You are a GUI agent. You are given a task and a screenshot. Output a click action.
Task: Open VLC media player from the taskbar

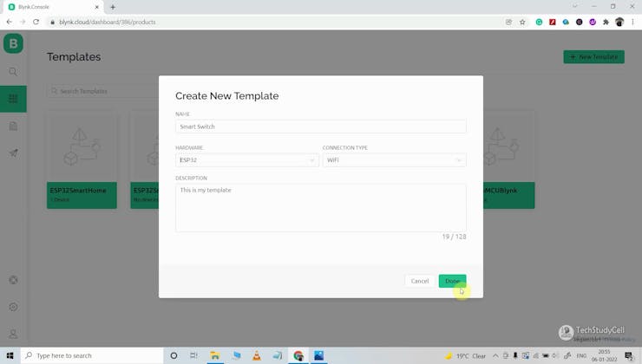click(257, 356)
